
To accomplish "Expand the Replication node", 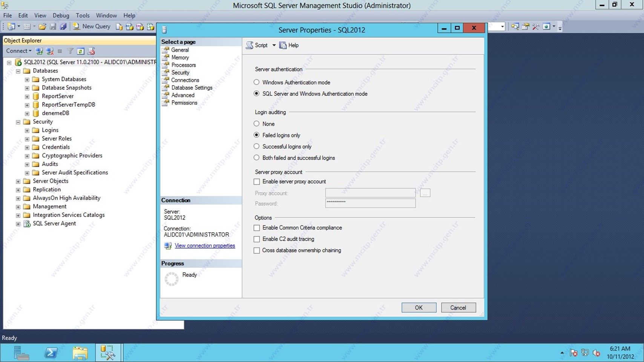I will coord(18,190).
